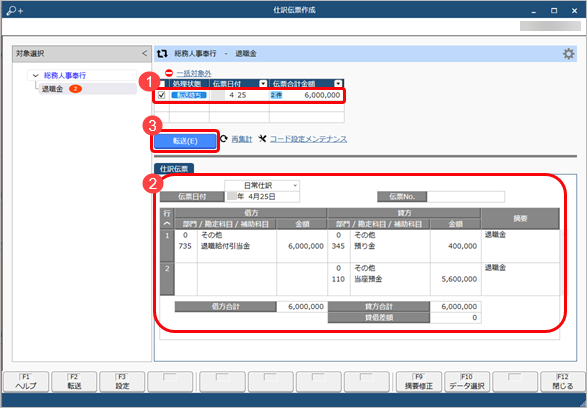
Task: Click the F9 摘要修正 function button
Action: pos(419,381)
